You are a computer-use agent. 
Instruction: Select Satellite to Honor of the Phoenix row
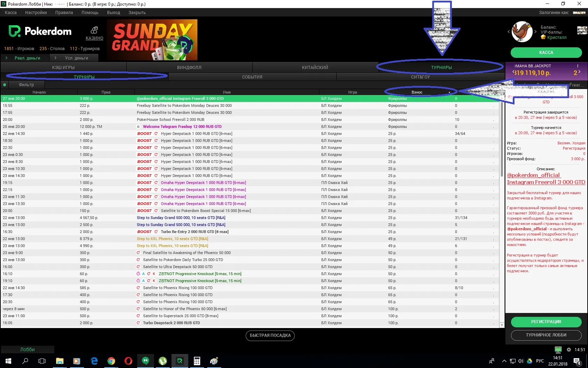coord(250,309)
